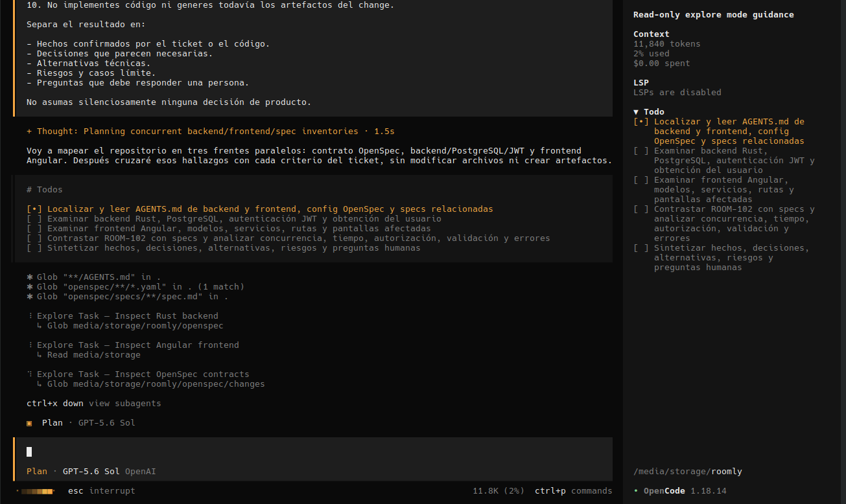Click spinner icon of Inspect Angular frontend task
846x504 pixels.
coord(29,345)
